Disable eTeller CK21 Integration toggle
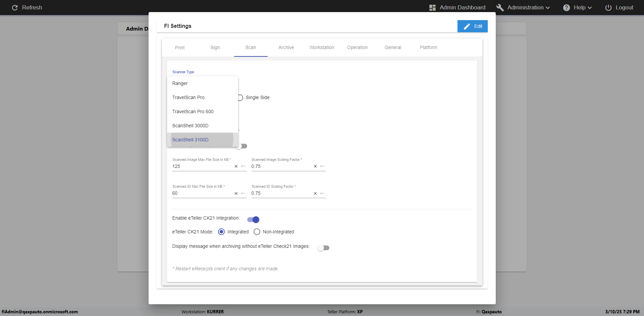This screenshot has height=316, width=644. (253, 220)
